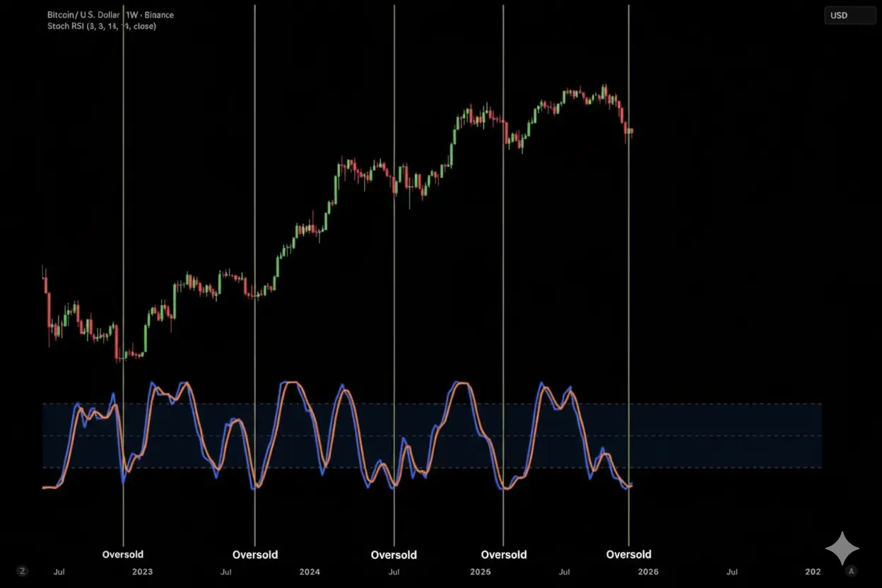The image size is (882, 588).
Task: Open the USD currency selector
Action: click(850, 16)
